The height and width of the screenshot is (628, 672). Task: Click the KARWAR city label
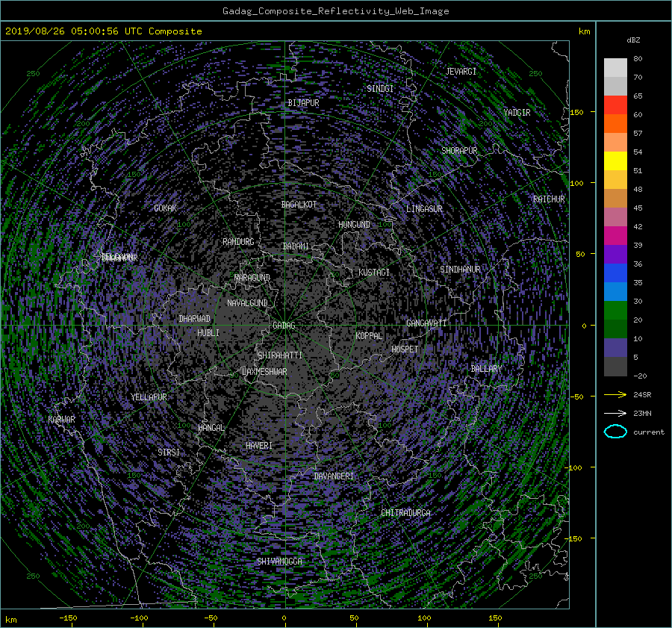tap(61, 420)
